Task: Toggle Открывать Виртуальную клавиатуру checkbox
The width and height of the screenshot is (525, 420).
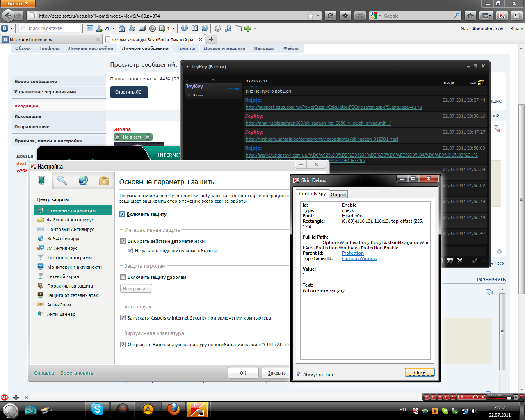Action: (x=123, y=345)
